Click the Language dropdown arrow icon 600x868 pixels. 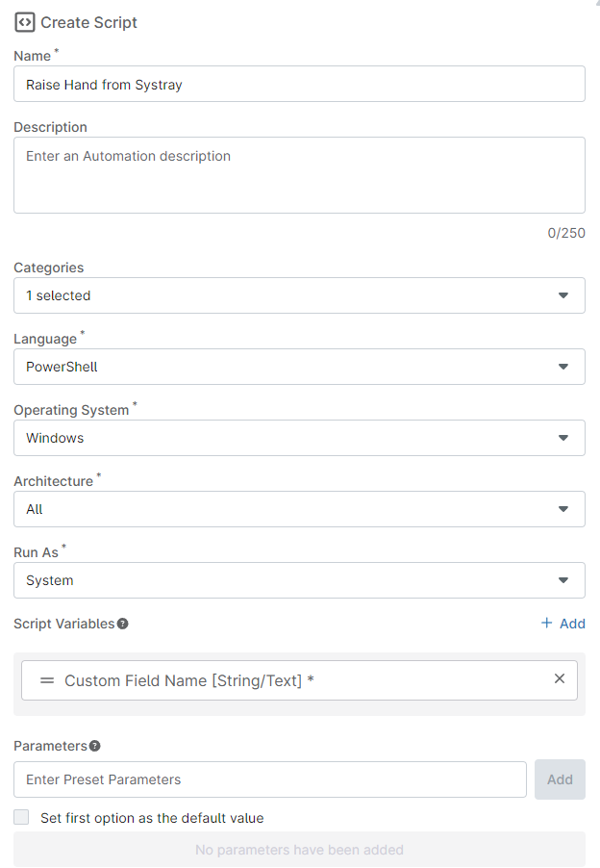[x=563, y=367]
